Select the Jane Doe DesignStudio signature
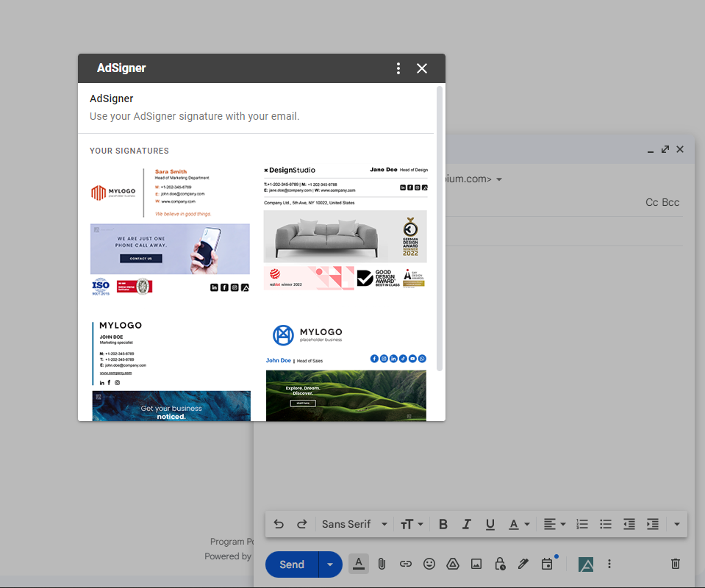 point(346,228)
